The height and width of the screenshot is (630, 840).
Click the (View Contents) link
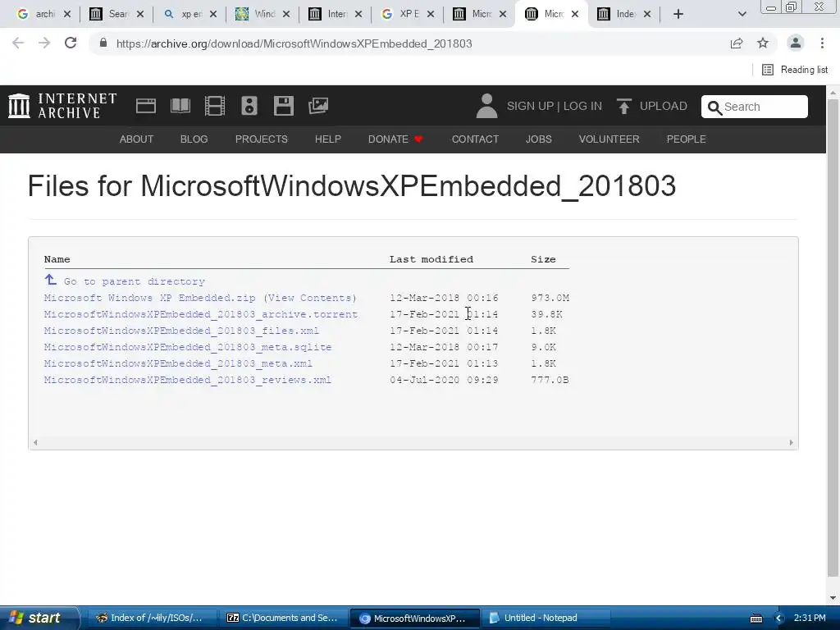(309, 298)
